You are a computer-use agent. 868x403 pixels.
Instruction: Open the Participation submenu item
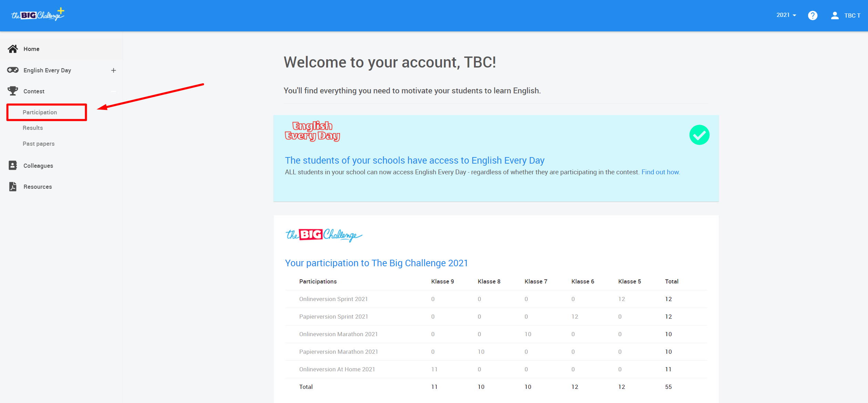point(40,112)
